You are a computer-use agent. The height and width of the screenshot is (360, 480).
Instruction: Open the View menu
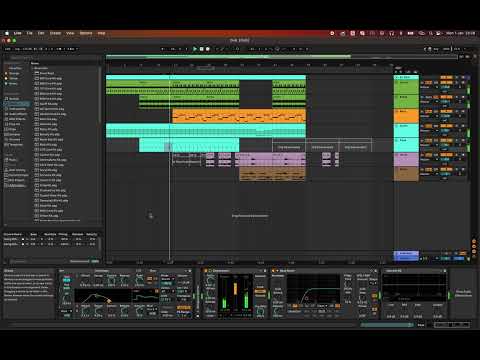70,33
